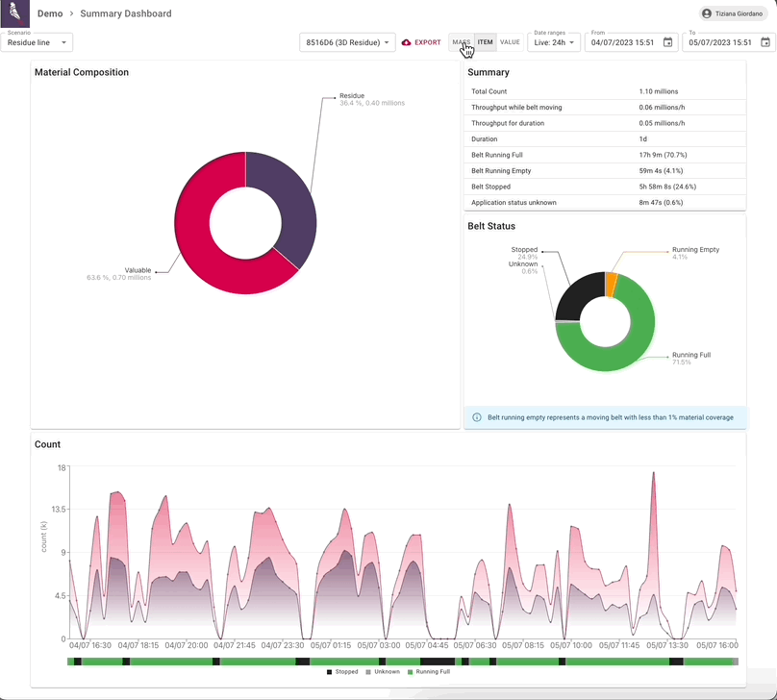
Task: Click the EXPORT button label
Action: 428,42
